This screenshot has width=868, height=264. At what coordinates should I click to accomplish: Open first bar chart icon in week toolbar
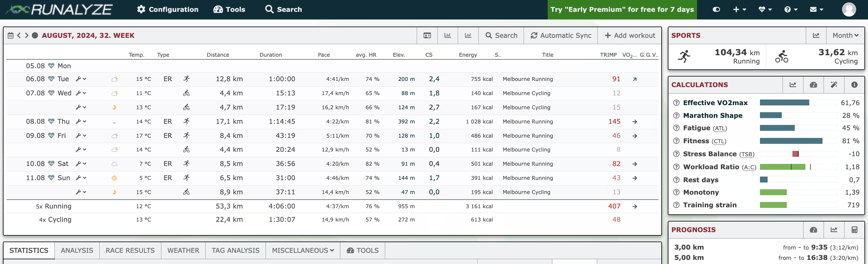[448, 35]
